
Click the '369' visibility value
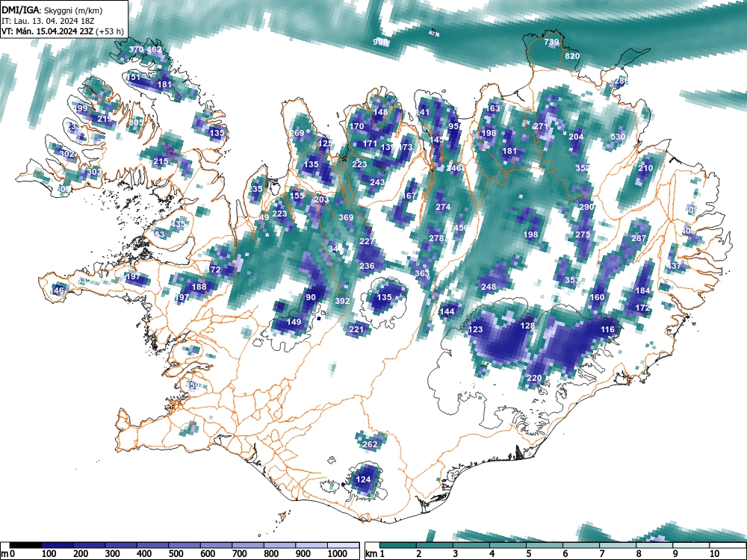pyautogui.click(x=346, y=217)
